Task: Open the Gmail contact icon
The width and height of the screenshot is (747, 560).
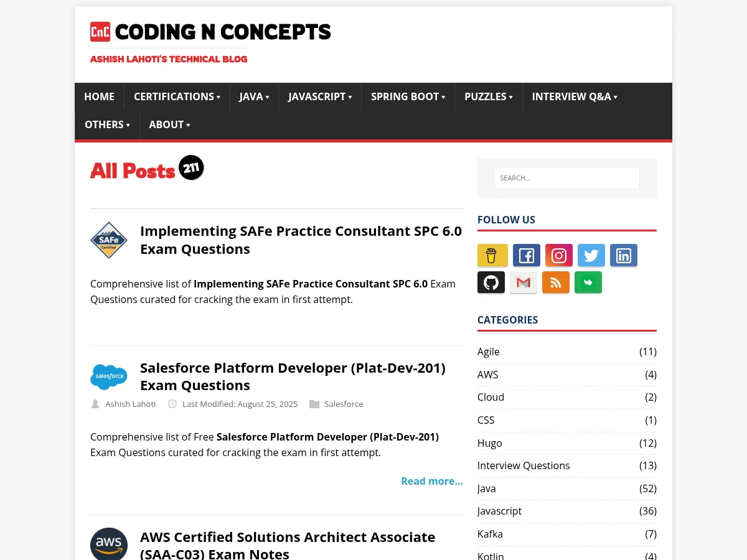Action: pos(523,282)
